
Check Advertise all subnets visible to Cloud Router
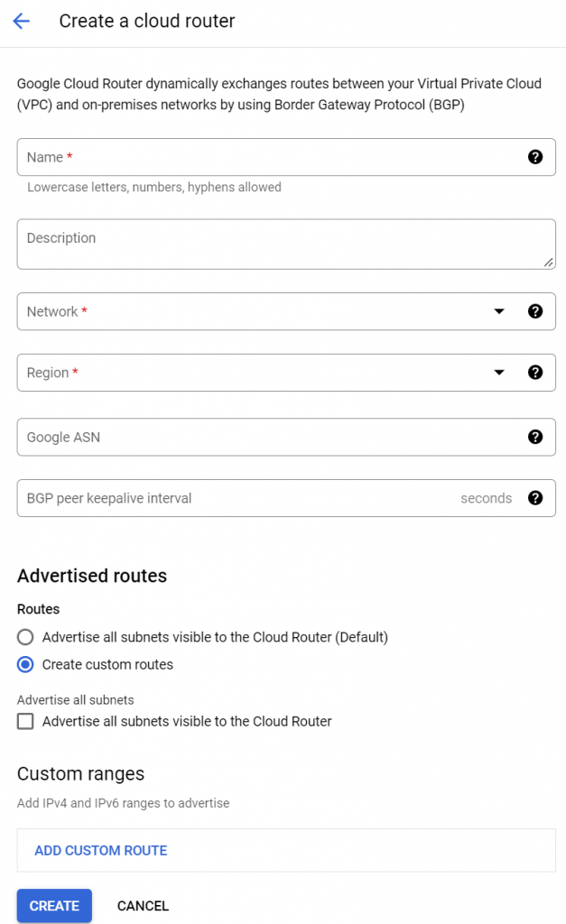(25, 721)
